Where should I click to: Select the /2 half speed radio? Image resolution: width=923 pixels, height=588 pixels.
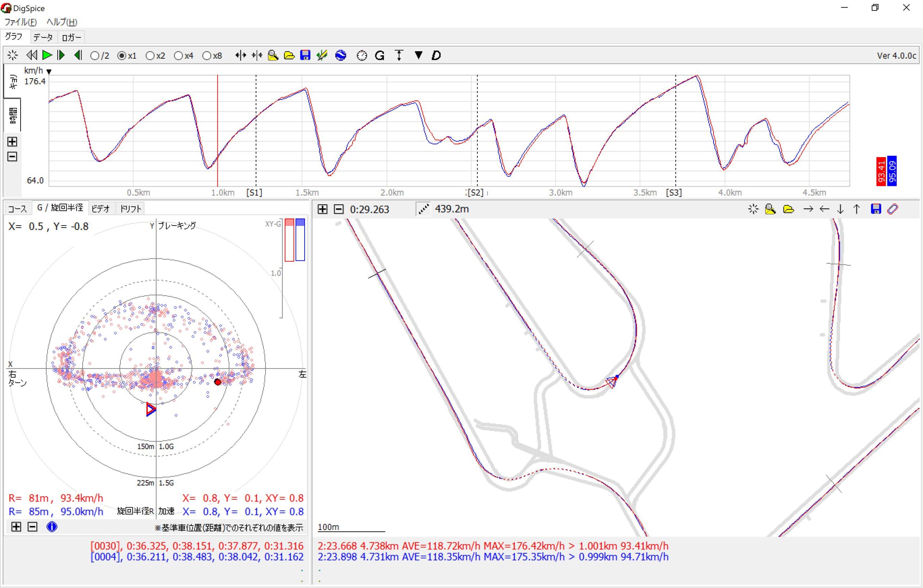95,56
